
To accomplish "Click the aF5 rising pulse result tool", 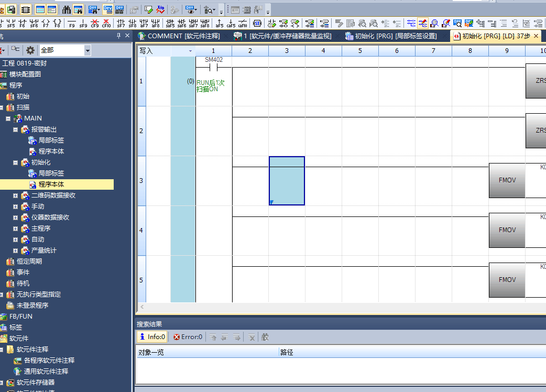I will pos(219,23).
